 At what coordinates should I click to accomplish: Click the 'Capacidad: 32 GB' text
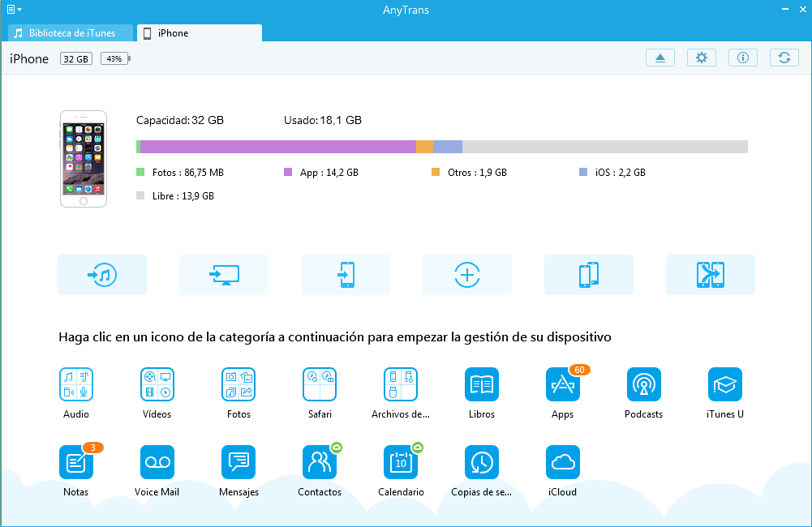[180, 120]
